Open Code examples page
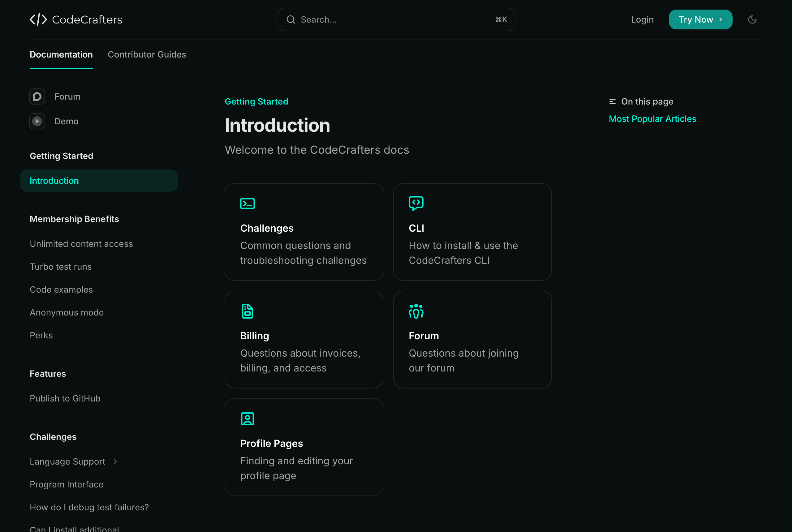This screenshot has height=532, width=792. click(61, 290)
